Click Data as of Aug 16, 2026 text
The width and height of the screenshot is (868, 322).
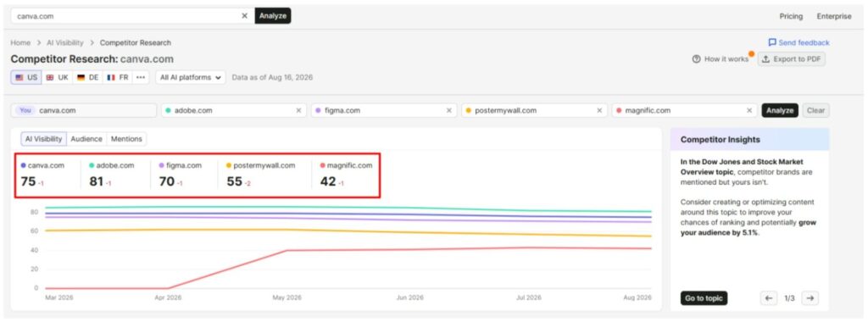click(x=272, y=77)
